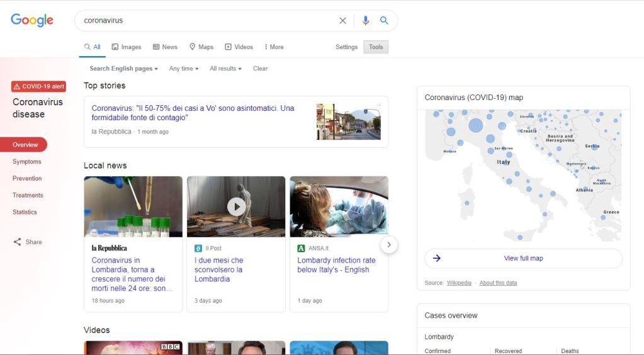Click the View full map button

point(523,259)
